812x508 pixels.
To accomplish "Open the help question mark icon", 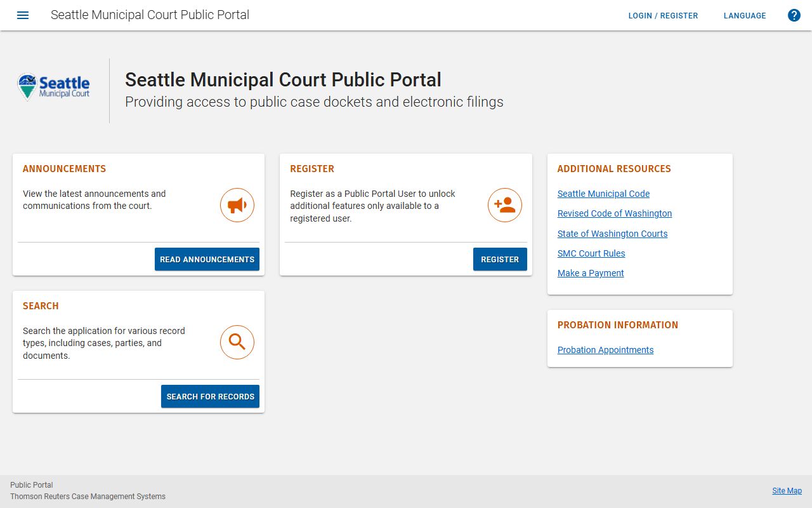I will pos(794,15).
